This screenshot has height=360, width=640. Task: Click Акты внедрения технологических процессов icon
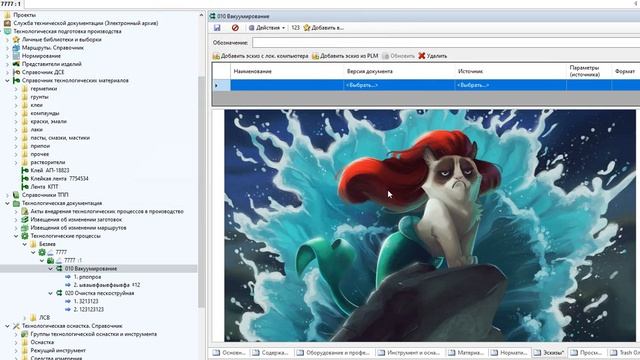tap(24, 211)
